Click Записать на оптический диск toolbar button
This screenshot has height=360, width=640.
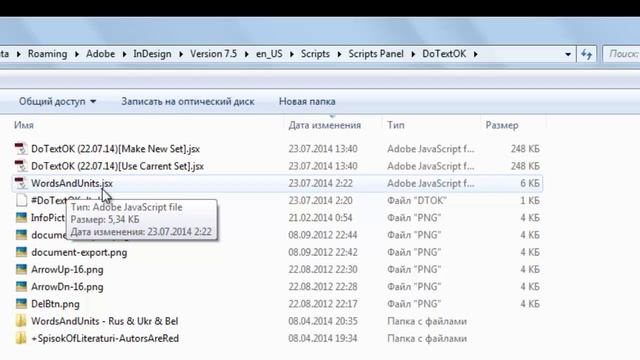(188, 101)
